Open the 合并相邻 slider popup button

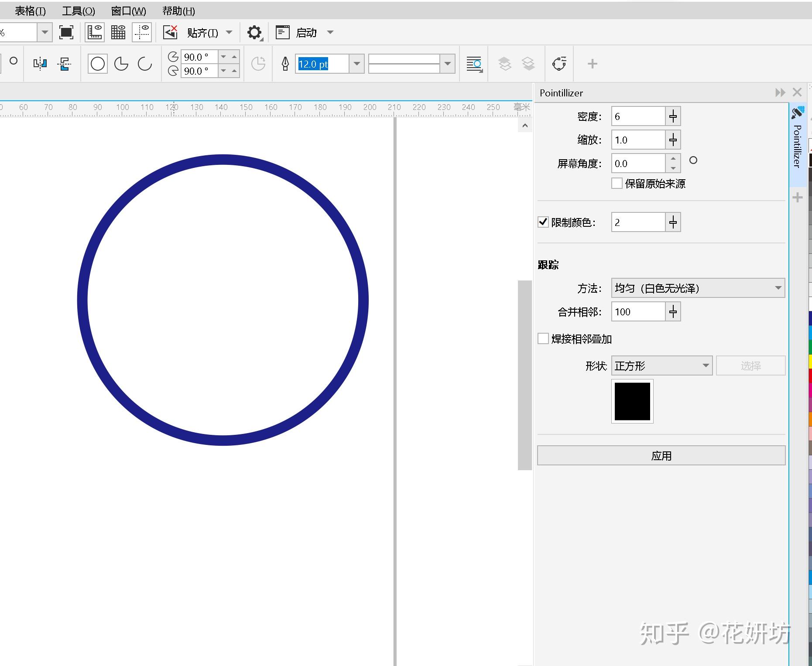[x=673, y=312]
